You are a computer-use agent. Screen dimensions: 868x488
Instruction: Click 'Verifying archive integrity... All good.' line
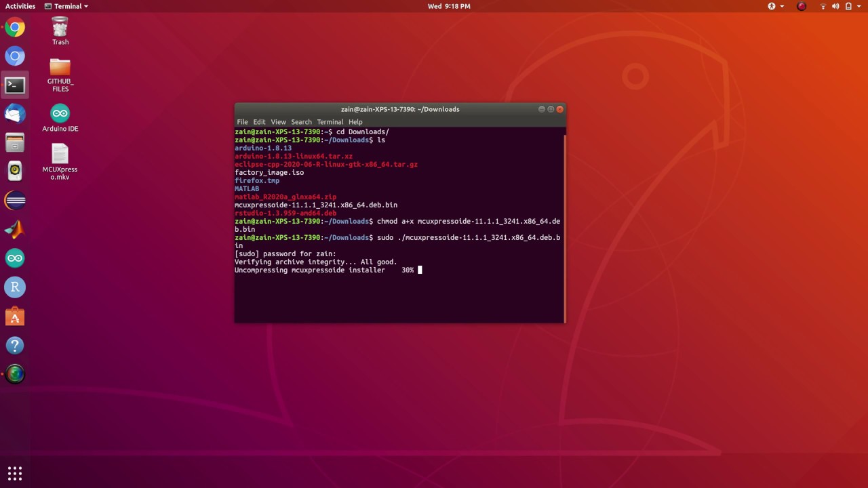(316, 262)
